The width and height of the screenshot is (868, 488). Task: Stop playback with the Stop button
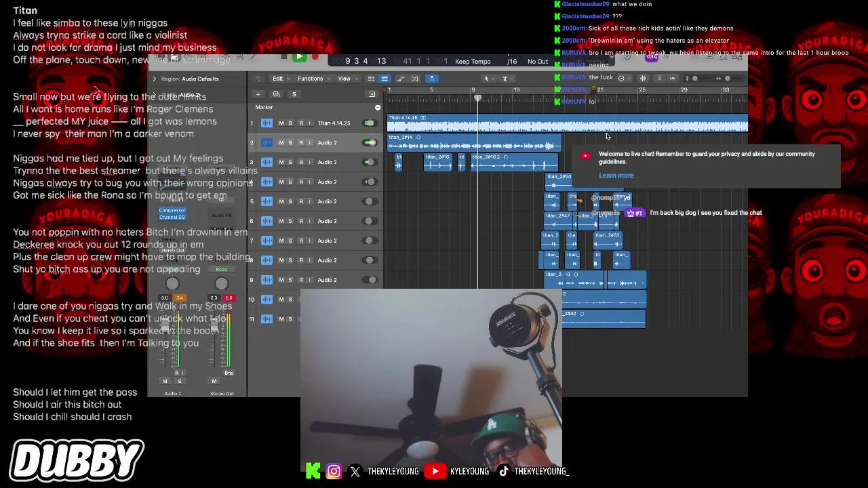283,58
